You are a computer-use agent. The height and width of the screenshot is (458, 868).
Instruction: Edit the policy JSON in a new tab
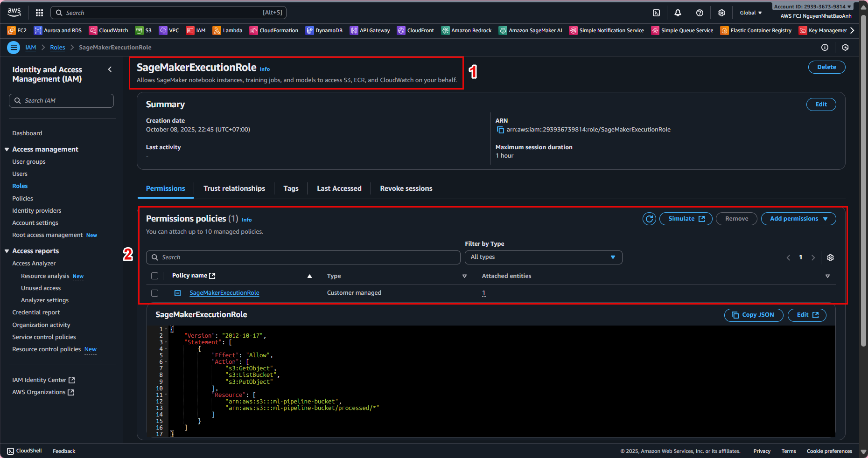(x=807, y=315)
